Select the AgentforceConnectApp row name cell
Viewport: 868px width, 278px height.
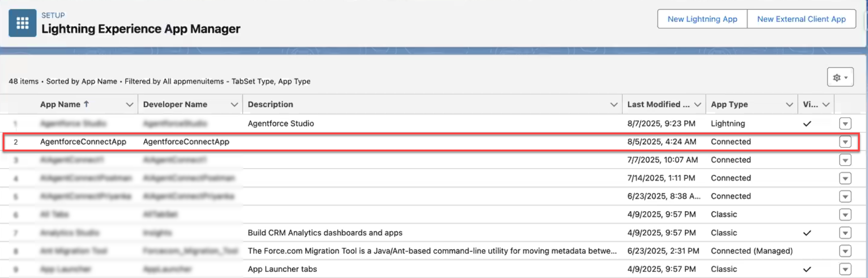(83, 142)
